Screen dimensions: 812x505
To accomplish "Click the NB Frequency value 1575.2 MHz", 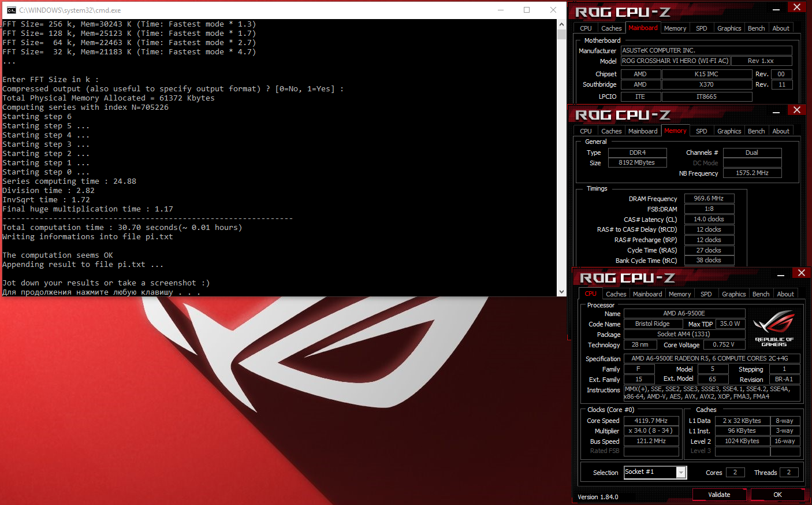I will click(752, 173).
